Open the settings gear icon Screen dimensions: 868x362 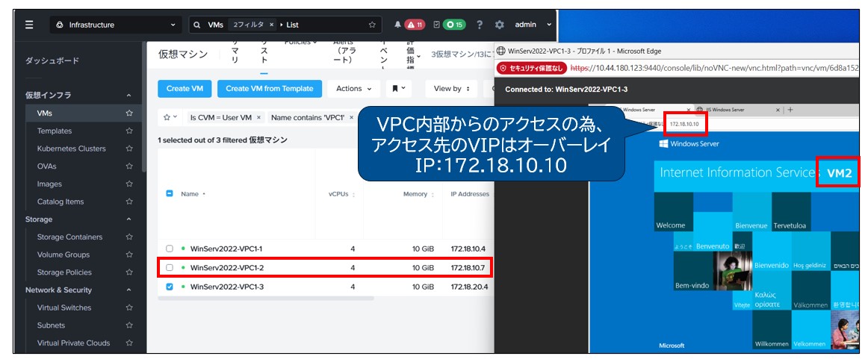[499, 25]
